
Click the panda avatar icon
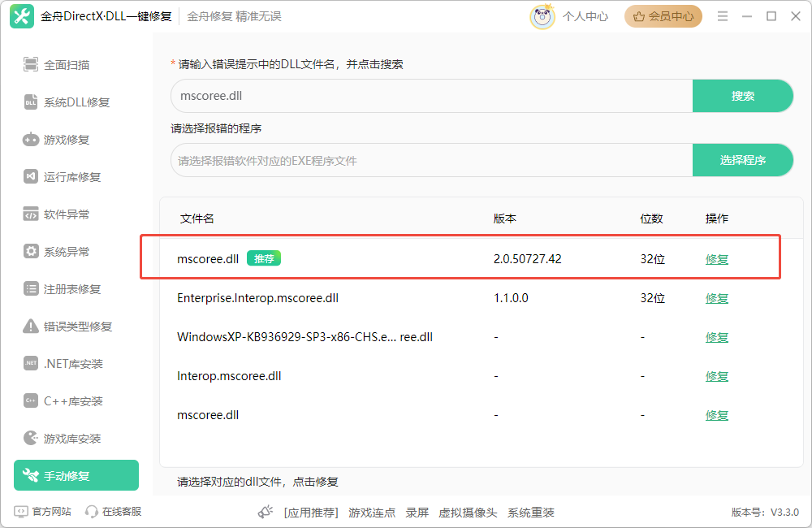click(x=542, y=16)
